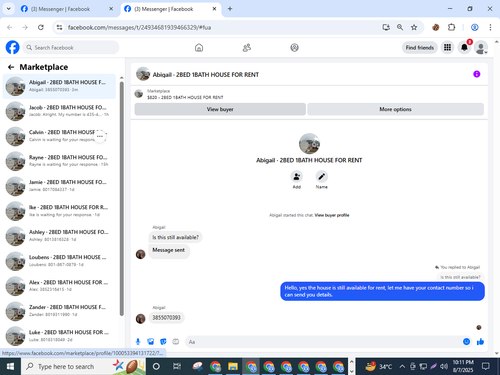Open the Chrome profile icon
Image resolution: width=500 pixels, height=375 pixels.
tap(475, 27)
